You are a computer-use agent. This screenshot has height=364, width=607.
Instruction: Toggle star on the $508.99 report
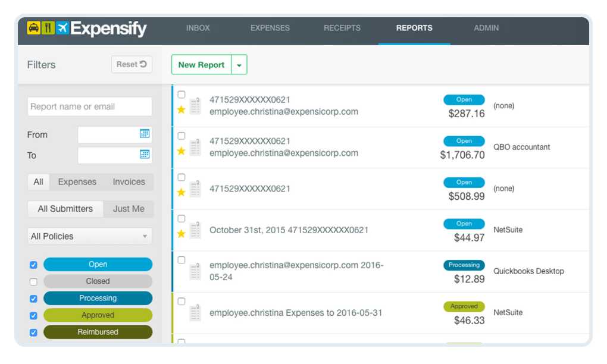pos(181,193)
